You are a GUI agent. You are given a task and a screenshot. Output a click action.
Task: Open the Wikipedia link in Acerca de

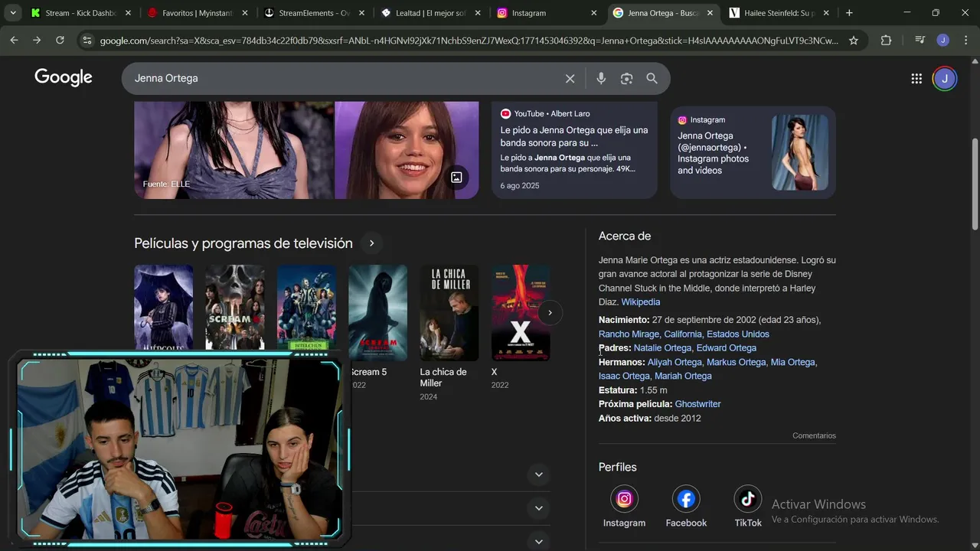coord(640,302)
